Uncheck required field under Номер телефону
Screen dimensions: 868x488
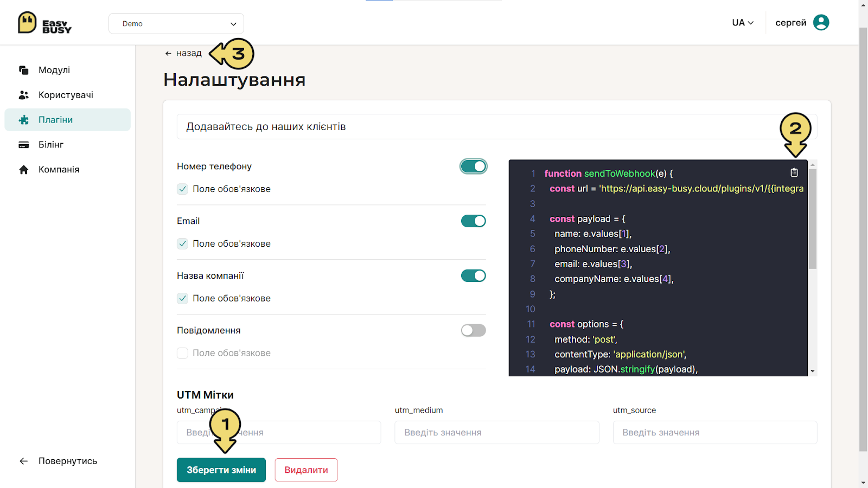tap(183, 189)
